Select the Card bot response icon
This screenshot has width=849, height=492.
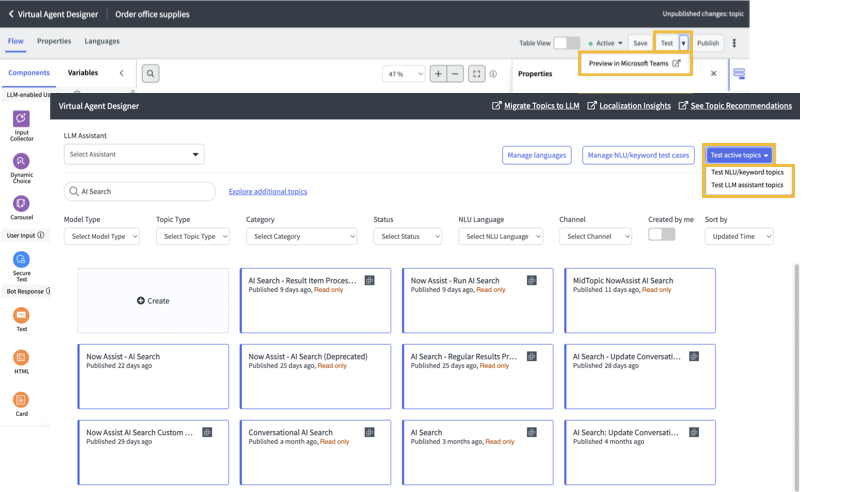[21, 400]
